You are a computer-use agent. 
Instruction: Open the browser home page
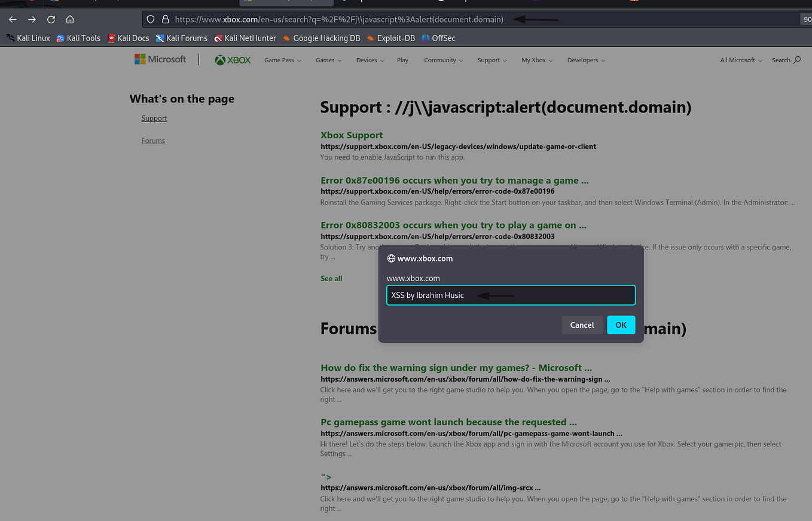[70, 19]
